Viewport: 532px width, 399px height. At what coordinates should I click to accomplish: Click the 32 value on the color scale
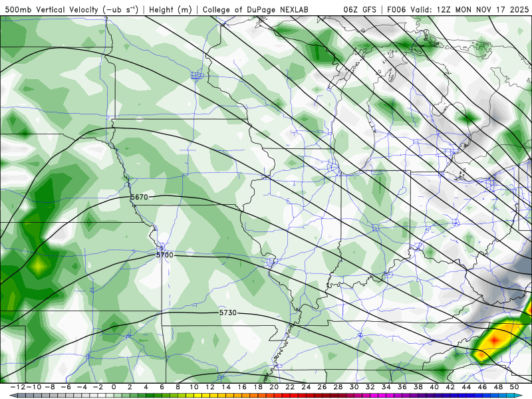click(x=370, y=387)
